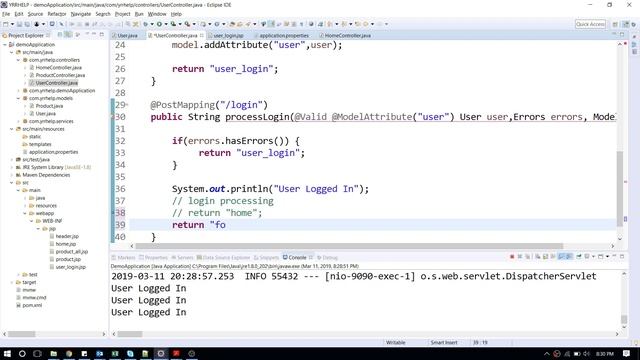Open the New file dropdown arrow

(12, 24)
